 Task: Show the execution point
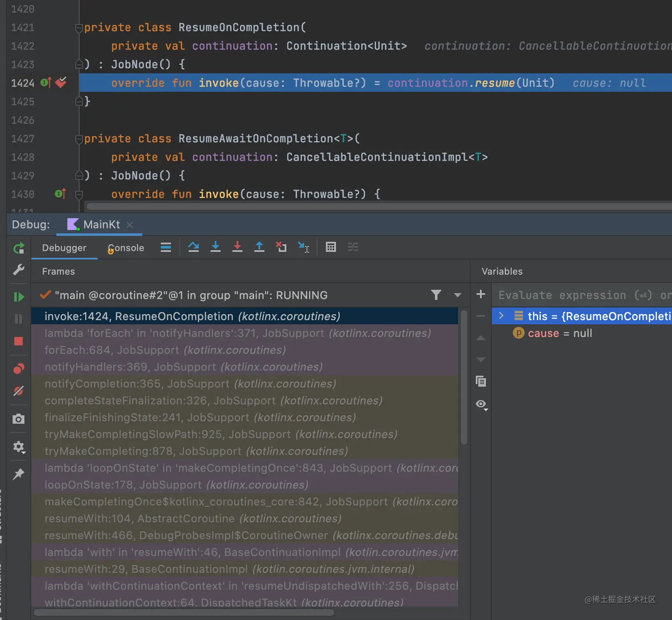click(x=166, y=248)
